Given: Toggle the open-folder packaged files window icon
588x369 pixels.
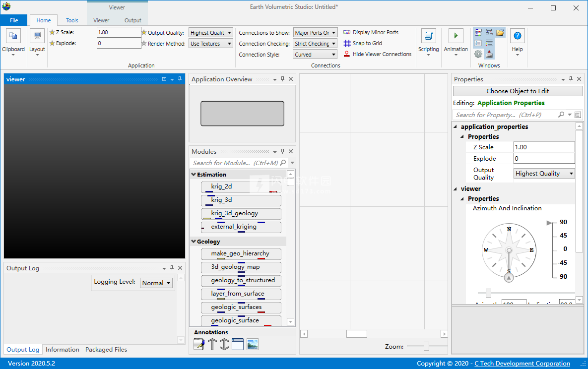Looking at the screenshot, I should [500, 33].
